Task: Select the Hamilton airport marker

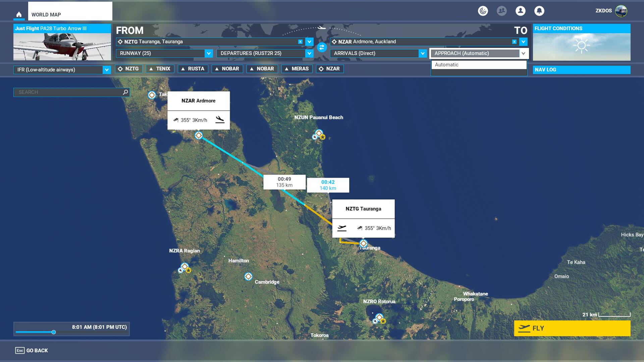Action: point(248,276)
